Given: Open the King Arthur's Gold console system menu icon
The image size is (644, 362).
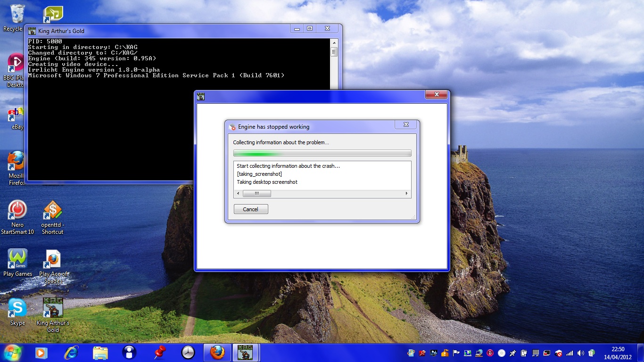Looking at the screenshot, I should click(x=32, y=31).
